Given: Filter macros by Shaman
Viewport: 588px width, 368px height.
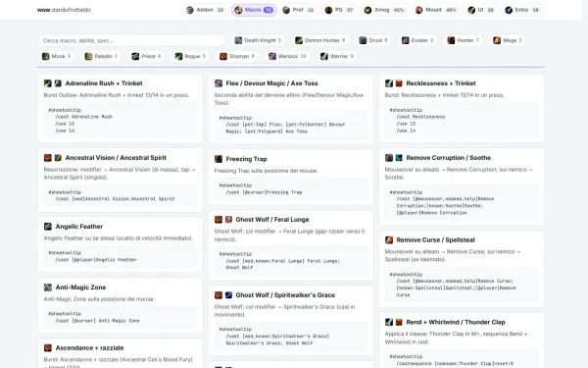Looking at the screenshot, I should tap(237, 56).
